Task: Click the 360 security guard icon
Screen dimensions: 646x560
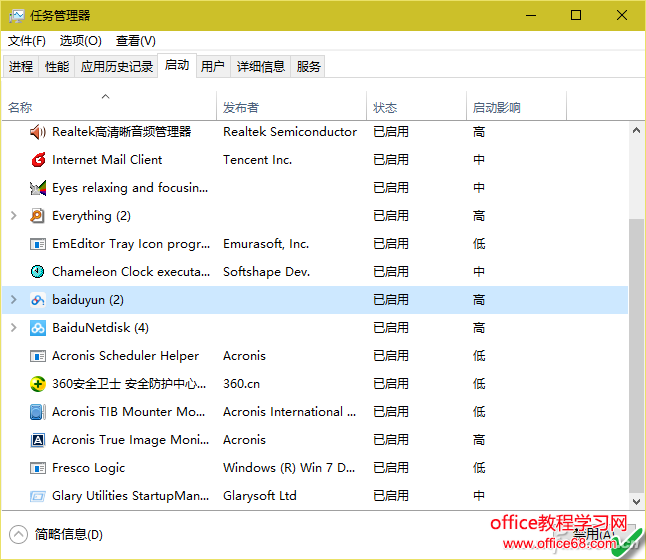Action: click(38, 384)
